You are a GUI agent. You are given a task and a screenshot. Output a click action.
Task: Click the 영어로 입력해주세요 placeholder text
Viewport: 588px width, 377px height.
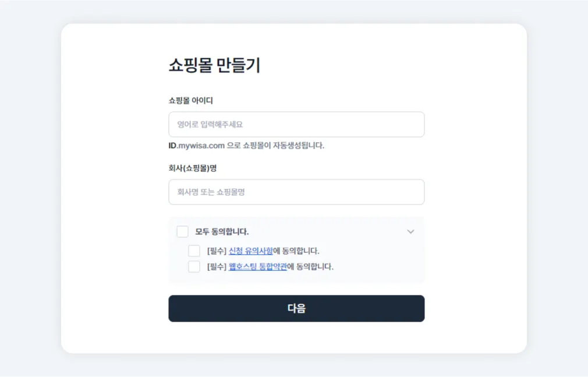[x=210, y=124]
